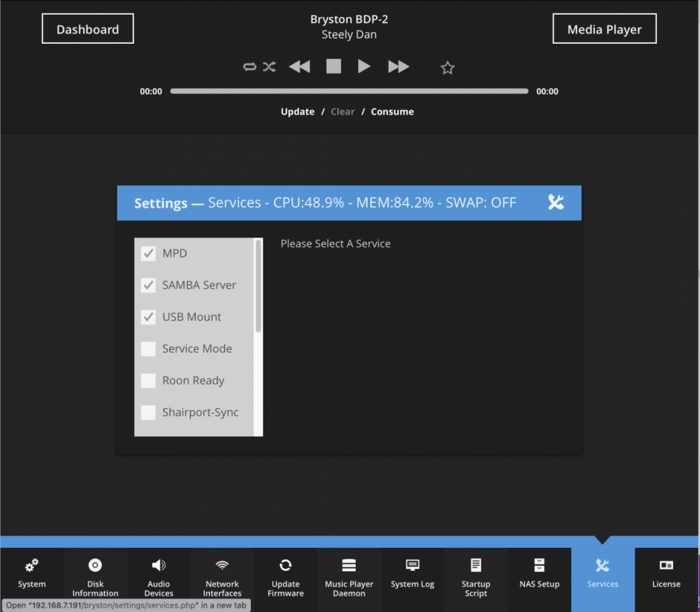Click the services list scrollbar
This screenshot has width=700, height=612.
tap(258, 286)
